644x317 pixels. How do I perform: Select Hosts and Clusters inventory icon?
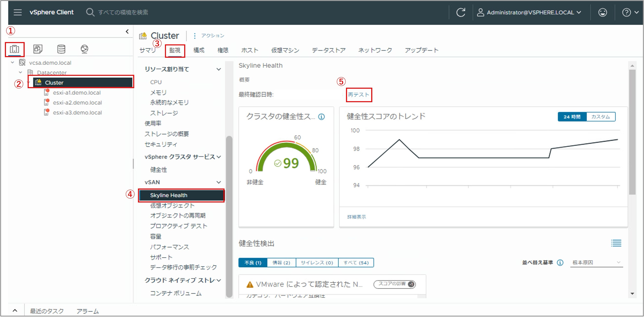click(x=14, y=49)
